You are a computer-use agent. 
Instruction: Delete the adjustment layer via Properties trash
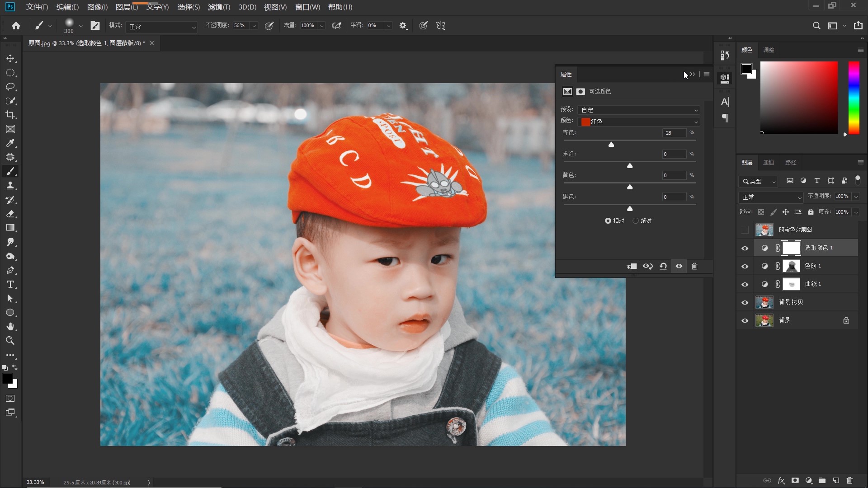(695, 267)
